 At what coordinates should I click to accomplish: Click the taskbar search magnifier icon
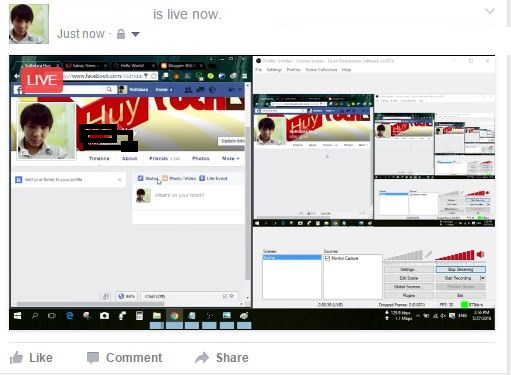(35, 316)
